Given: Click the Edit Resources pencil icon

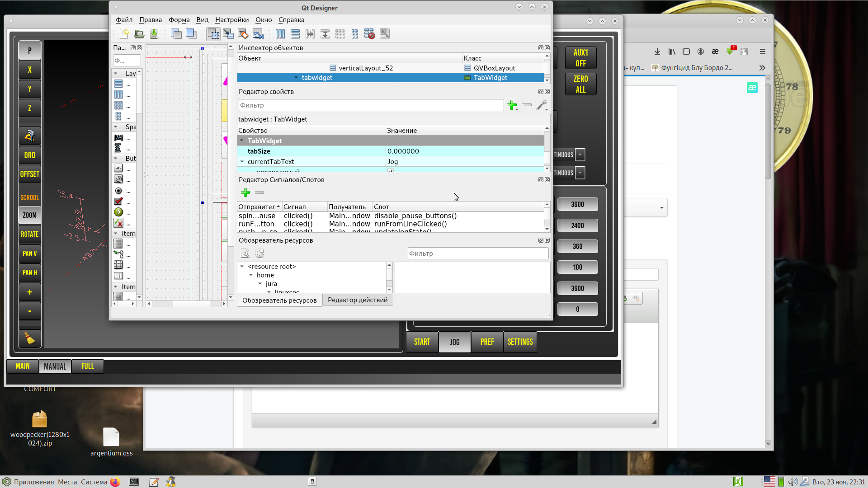Looking at the screenshot, I should (245, 253).
